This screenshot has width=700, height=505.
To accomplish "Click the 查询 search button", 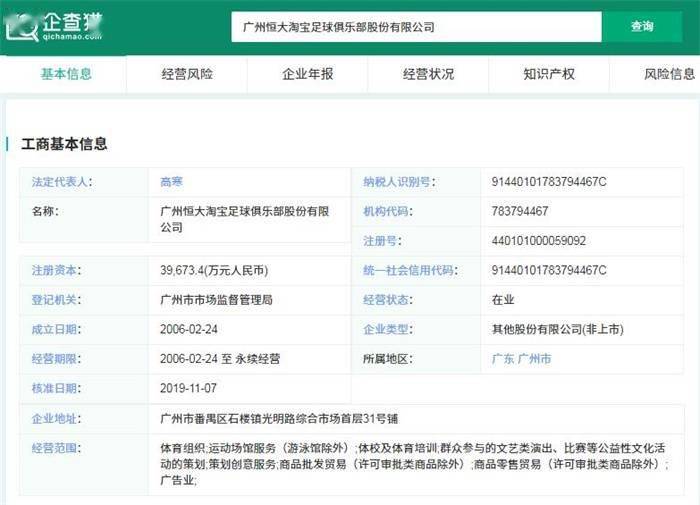I will (x=642, y=26).
